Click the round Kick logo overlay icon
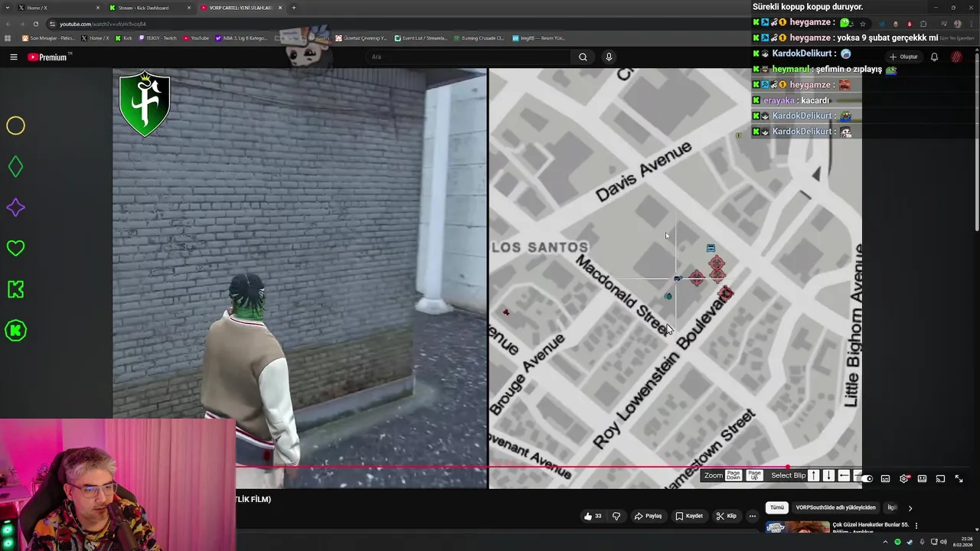The height and width of the screenshot is (551, 980). [15, 331]
